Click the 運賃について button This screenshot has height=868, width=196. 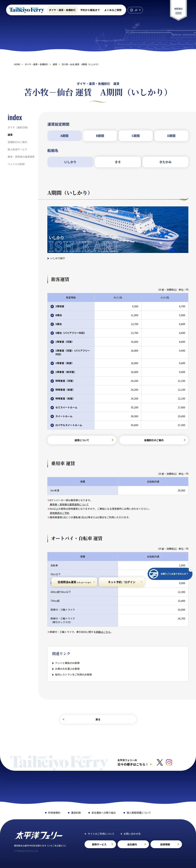(x=82, y=440)
